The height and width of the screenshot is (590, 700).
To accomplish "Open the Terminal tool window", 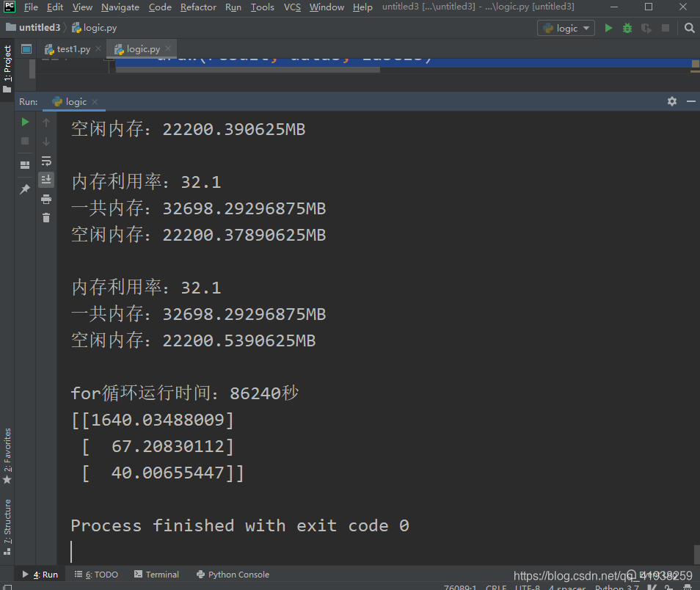I will point(157,575).
